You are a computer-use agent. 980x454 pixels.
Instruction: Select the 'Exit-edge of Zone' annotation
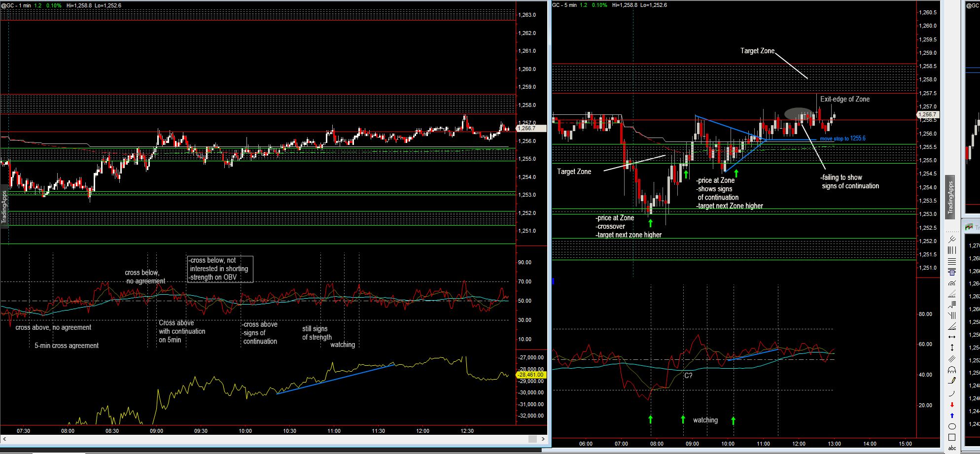pyautogui.click(x=845, y=99)
